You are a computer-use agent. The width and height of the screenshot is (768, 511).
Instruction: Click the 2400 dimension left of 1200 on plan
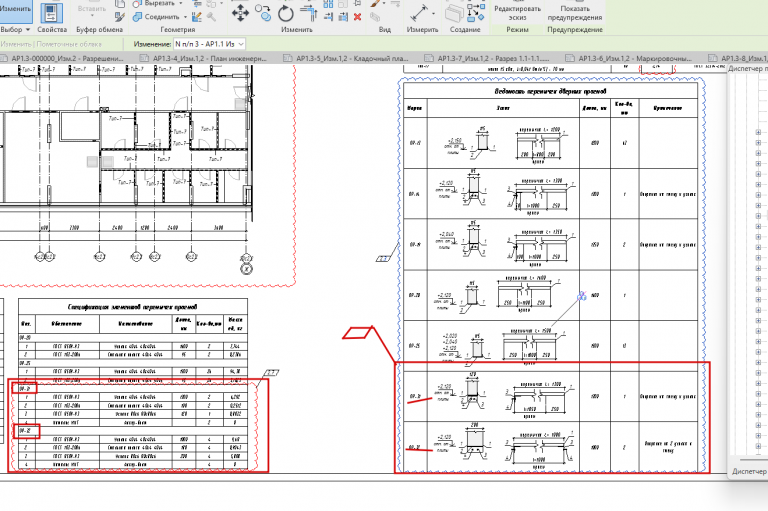click(x=117, y=228)
